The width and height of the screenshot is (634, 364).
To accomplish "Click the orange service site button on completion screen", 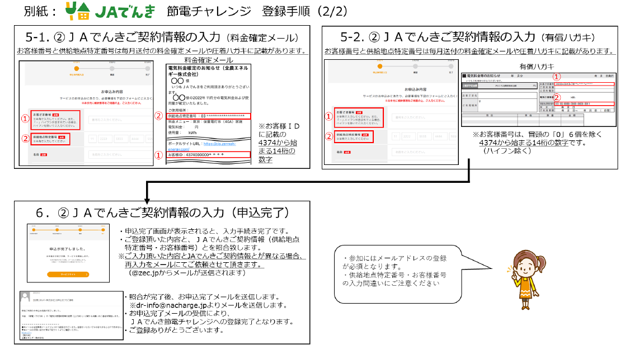I will 68,275.
